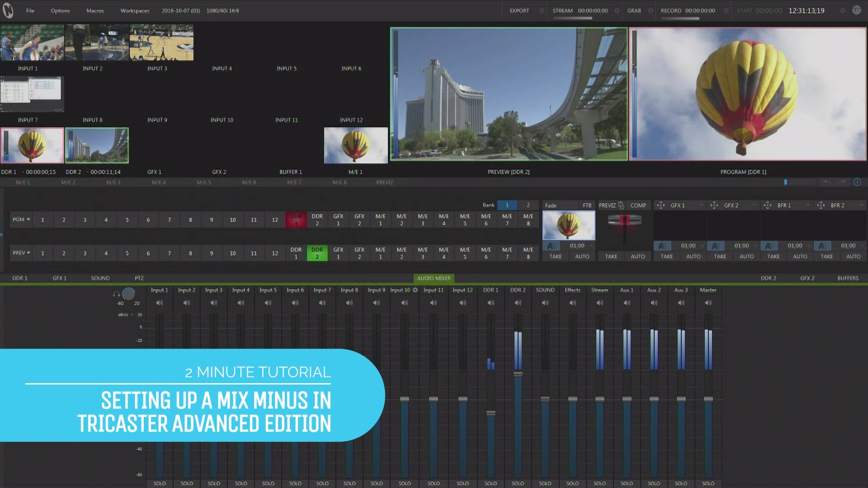Click the positioner crosshair icon on GFX 1

click(x=660, y=205)
